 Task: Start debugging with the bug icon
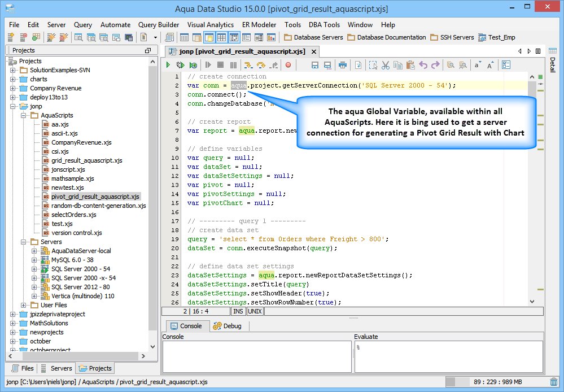(180, 66)
